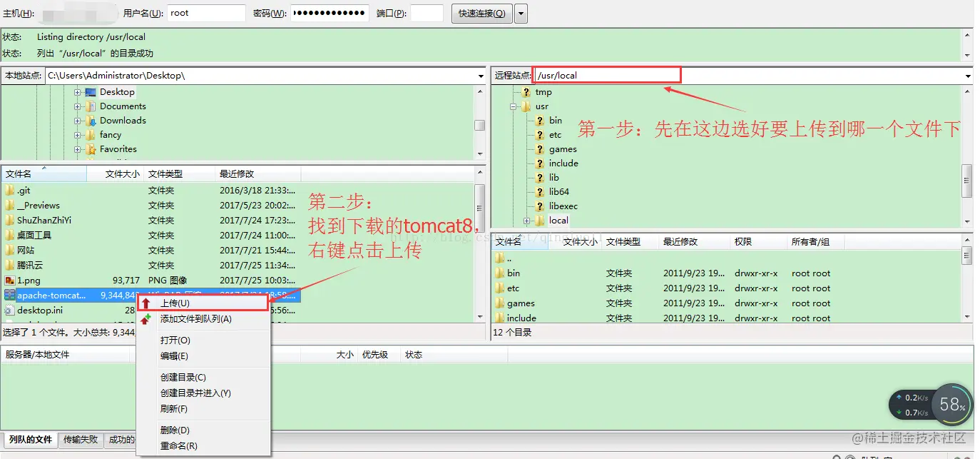The width and height of the screenshot is (980, 459).
Task: Click the red upload arrow icon
Action: (x=146, y=303)
